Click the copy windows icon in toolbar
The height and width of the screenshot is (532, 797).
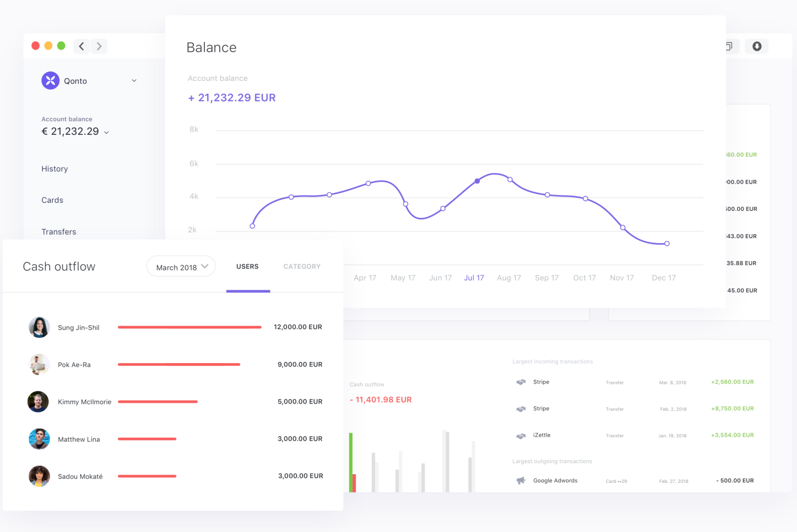(729, 47)
